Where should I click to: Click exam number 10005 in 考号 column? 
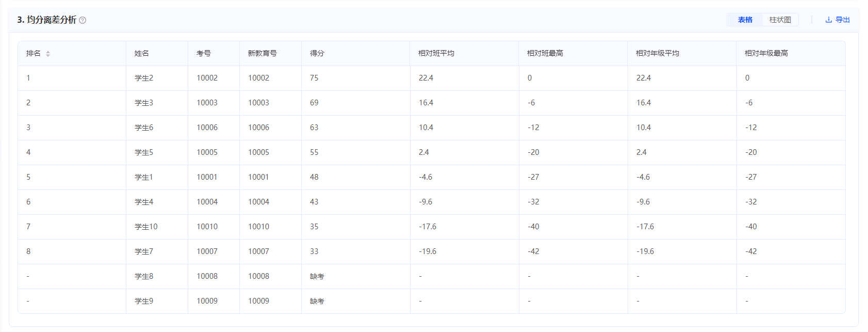(x=207, y=152)
